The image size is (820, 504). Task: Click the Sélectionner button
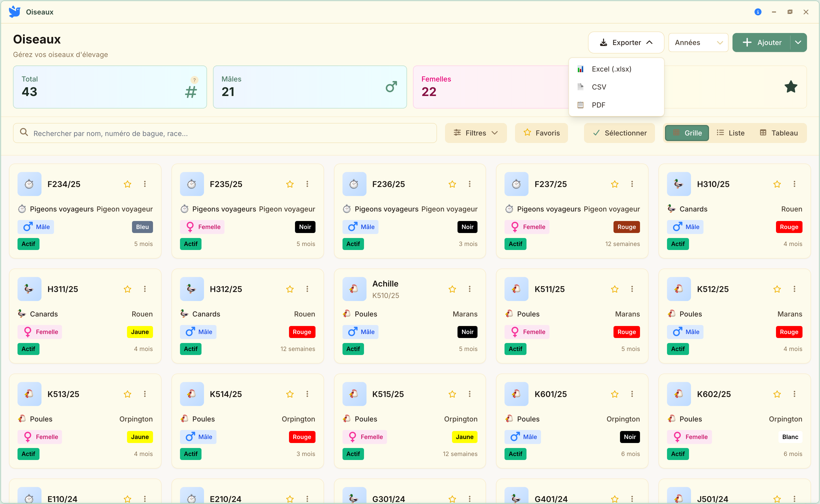(619, 133)
